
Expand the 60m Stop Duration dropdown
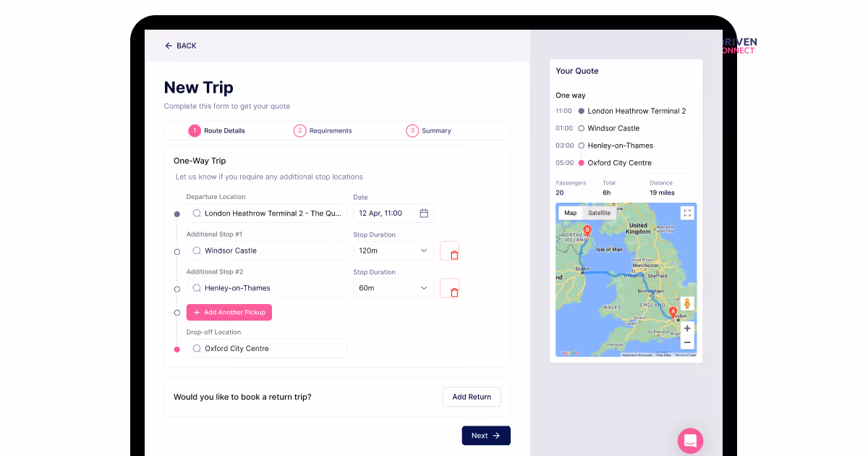(393, 288)
